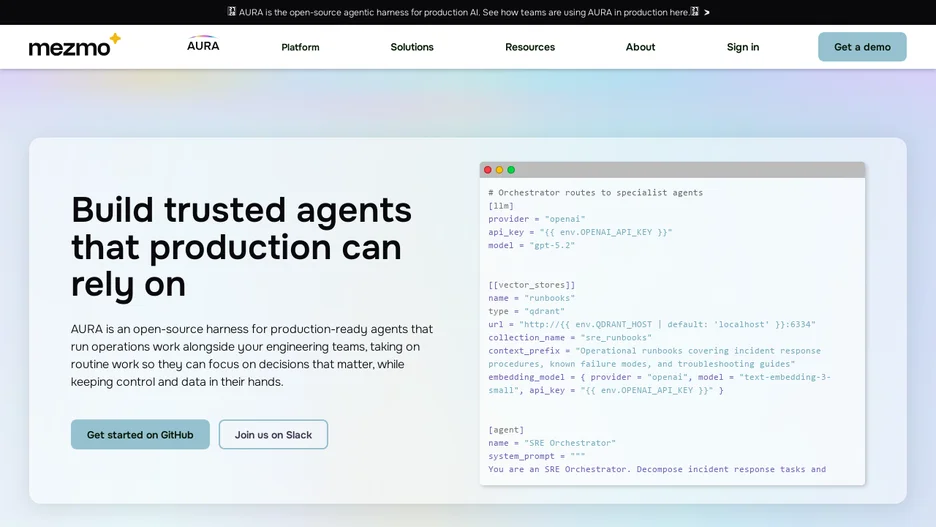The height and width of the screenshot is (527, 936).
Task: Click the context_prefix code line
Action: (x=654, y=357)
